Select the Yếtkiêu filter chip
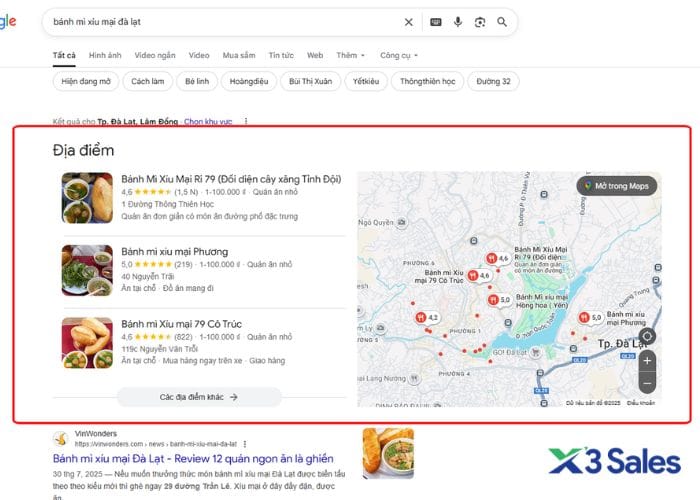Viewport: 700px width, 500px height. [366, 81]
